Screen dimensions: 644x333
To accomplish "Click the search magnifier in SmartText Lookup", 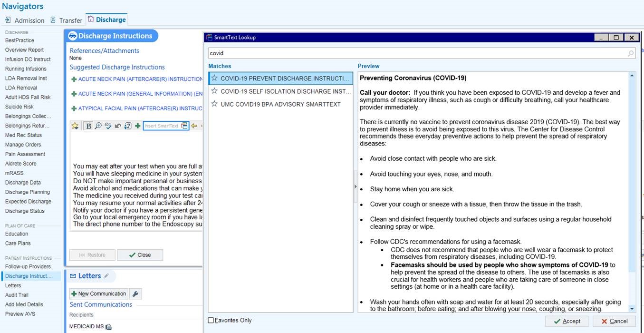I will pyautogui.click(x=631, y=53).
